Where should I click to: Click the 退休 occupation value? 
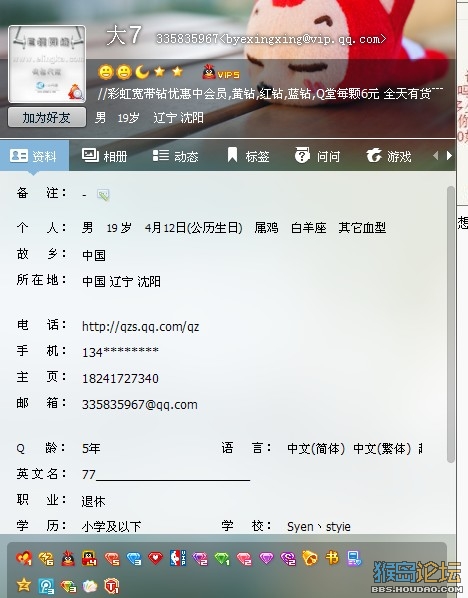[x=93, y=501]
